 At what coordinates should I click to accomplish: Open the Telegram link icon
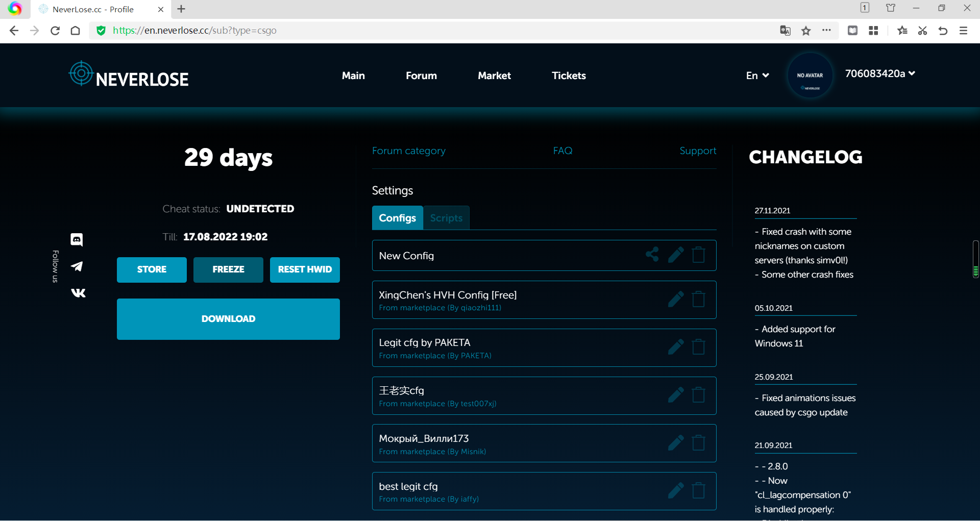point(77,266)
